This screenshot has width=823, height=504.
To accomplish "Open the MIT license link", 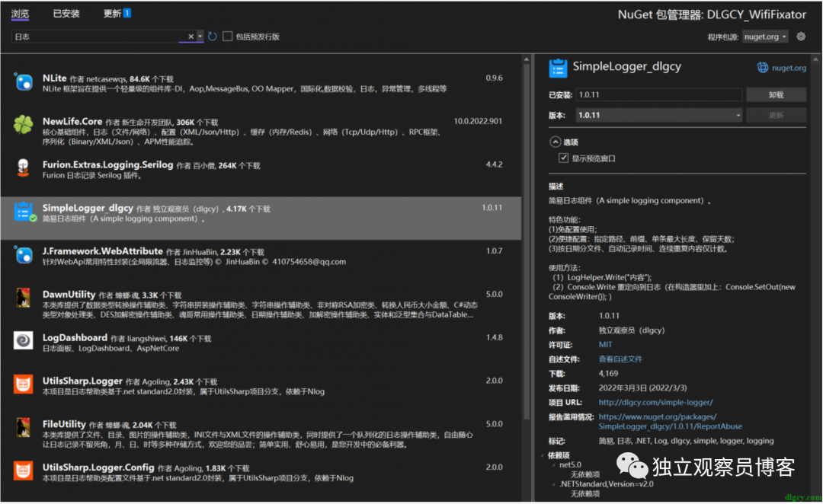I will click(x=605, y=345).
